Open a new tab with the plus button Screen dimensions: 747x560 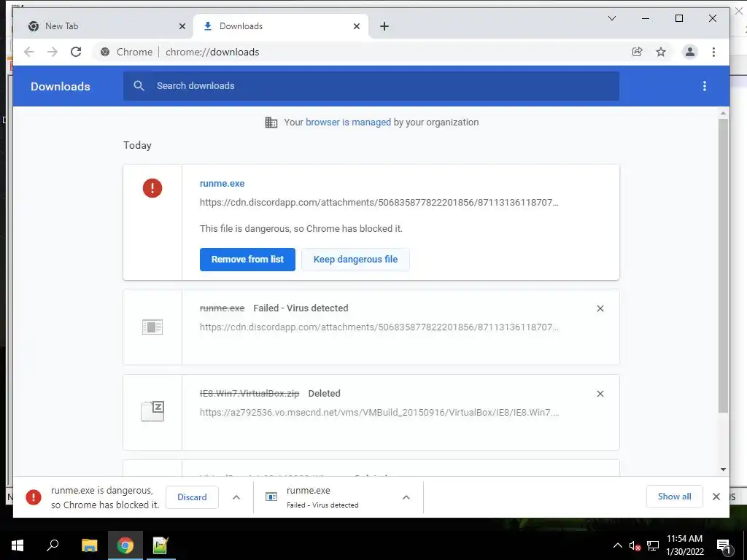(x=384, y=26)
